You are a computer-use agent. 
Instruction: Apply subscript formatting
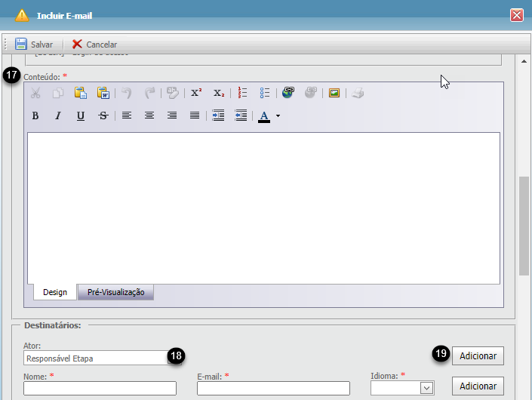coord(219,93)
